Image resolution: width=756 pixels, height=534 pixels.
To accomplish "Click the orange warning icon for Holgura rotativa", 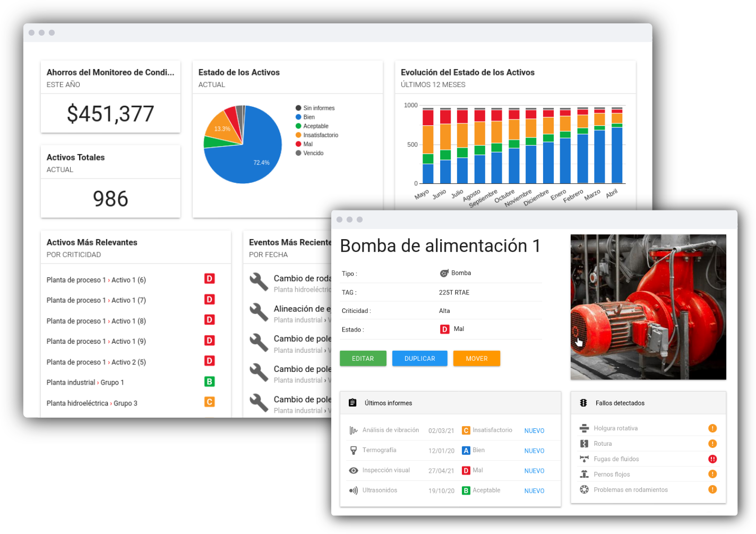I will point(712,428).
